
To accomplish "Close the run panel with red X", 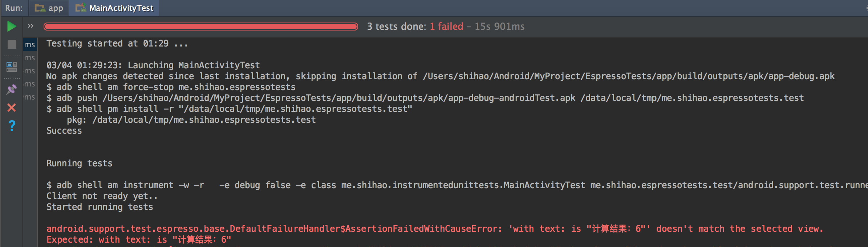I will click(x=12, y=108).
